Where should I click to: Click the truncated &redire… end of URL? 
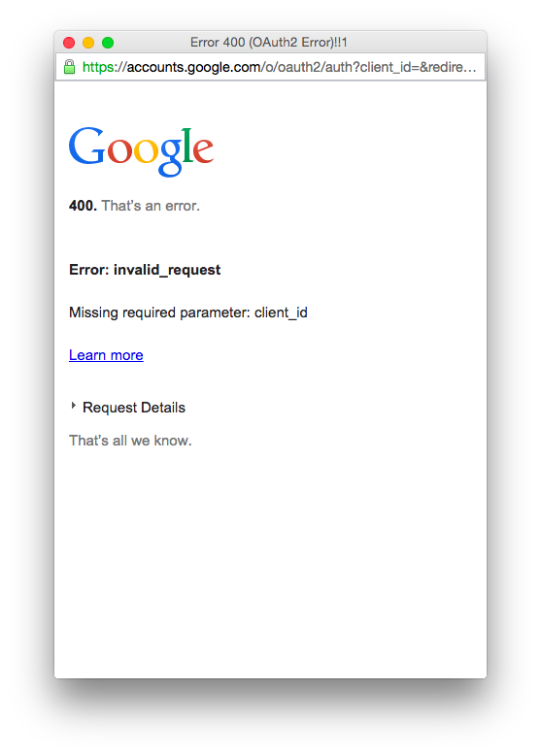coord(448,67)
